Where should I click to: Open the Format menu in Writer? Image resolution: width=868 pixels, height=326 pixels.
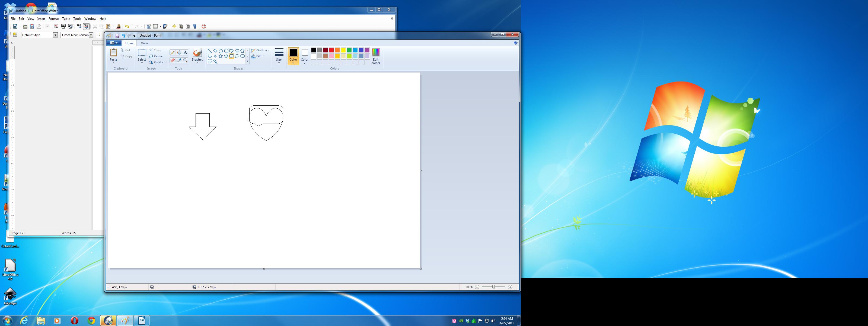pyautogui.click(x=54, y=19)
